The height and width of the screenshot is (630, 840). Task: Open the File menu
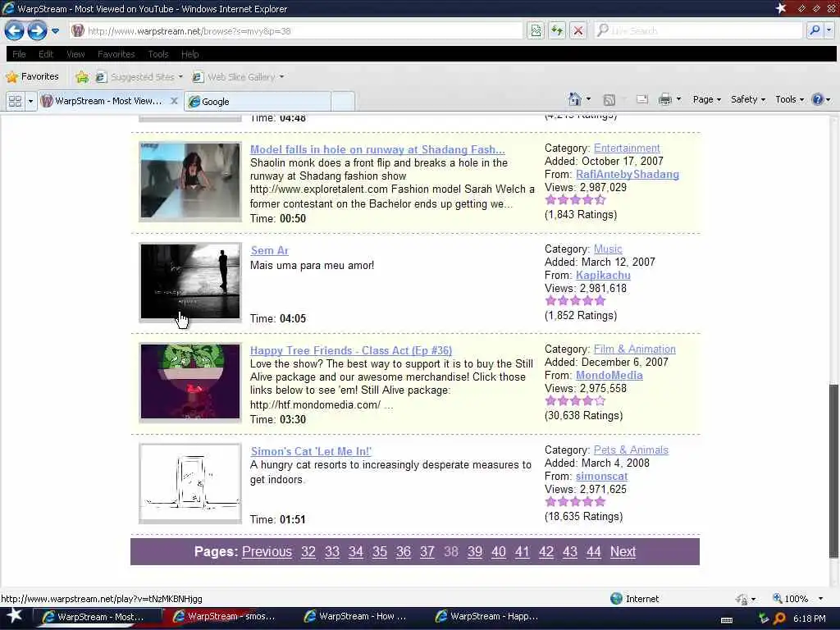click(x=20, y=54)
